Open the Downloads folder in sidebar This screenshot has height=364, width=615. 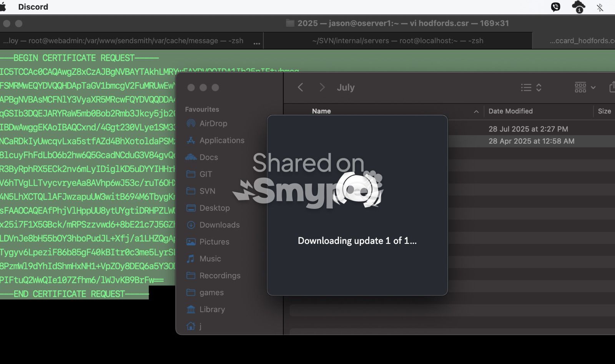(x=219, y=225)
